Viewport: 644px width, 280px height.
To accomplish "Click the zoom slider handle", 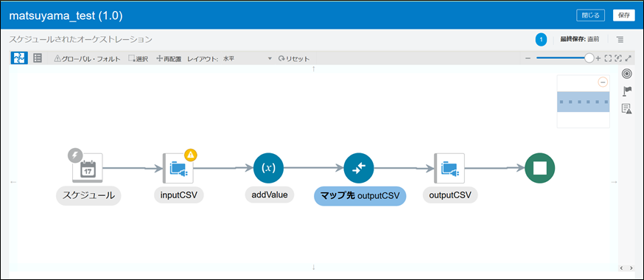I will [x=589, y=58].
